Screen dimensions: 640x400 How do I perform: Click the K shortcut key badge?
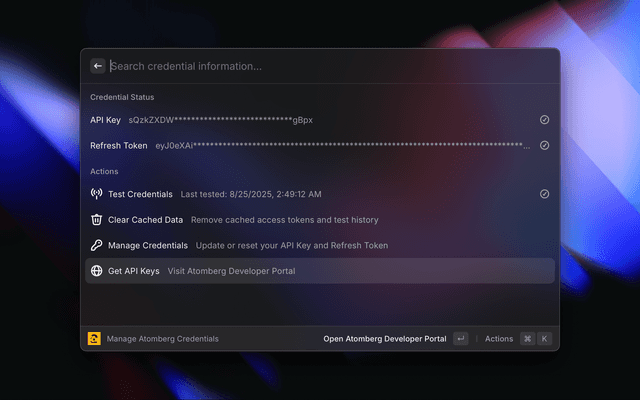coord(545,339)
